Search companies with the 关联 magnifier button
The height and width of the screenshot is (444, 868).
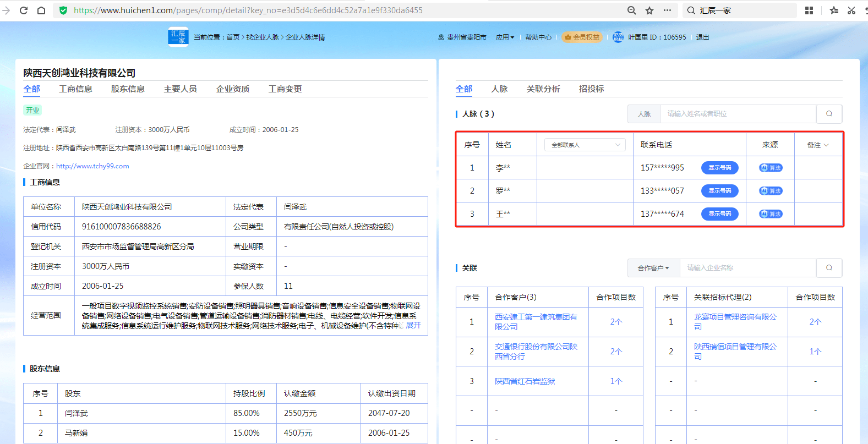pos(829,268)
